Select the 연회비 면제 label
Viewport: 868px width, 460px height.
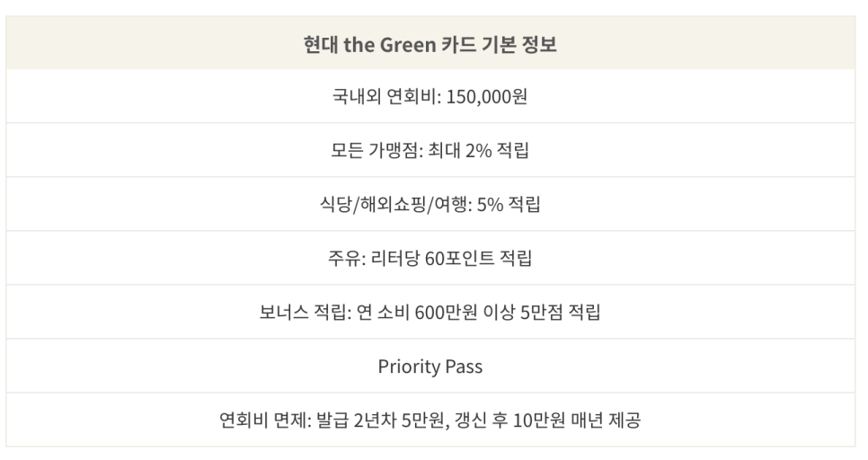click(263, 420)
